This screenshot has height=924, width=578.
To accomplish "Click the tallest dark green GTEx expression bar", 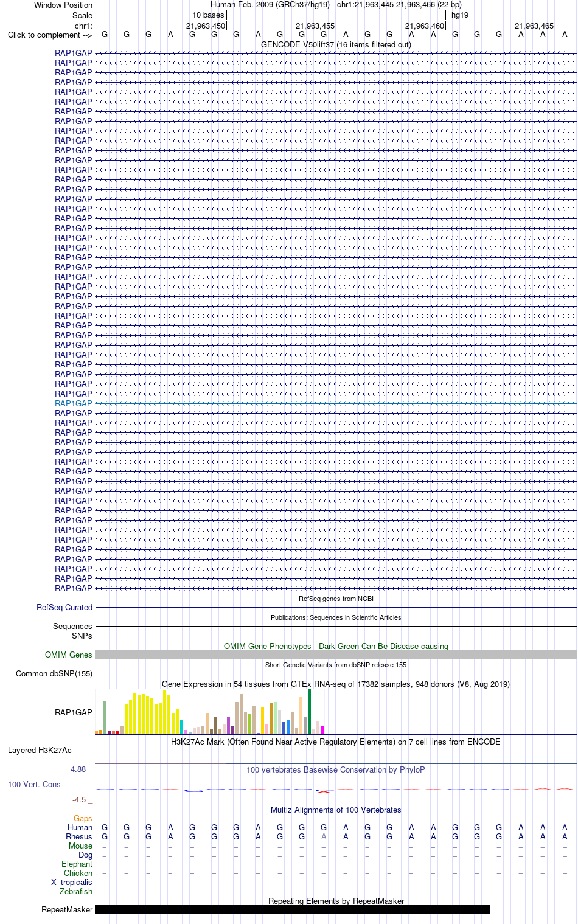I will coord(309,711).
